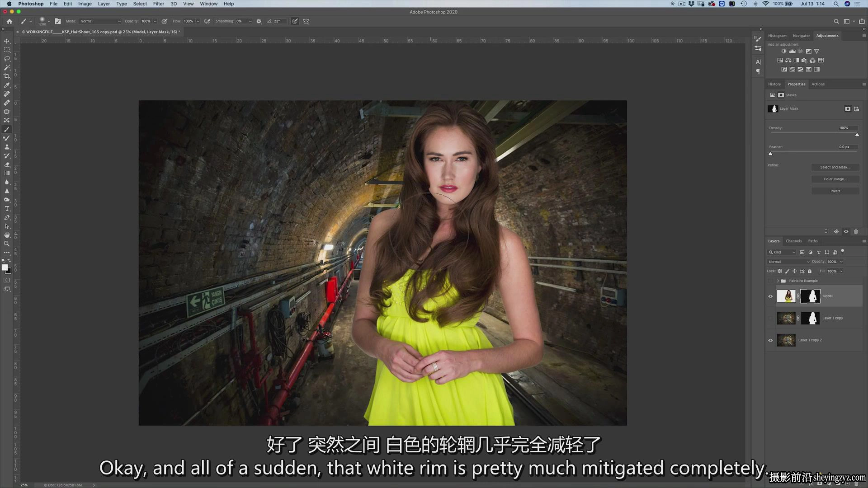Image resolution: width=868 pixels, height=488 pixels.
Task: Switch to the Histogram tab
Action: click(x=777, y=36)
